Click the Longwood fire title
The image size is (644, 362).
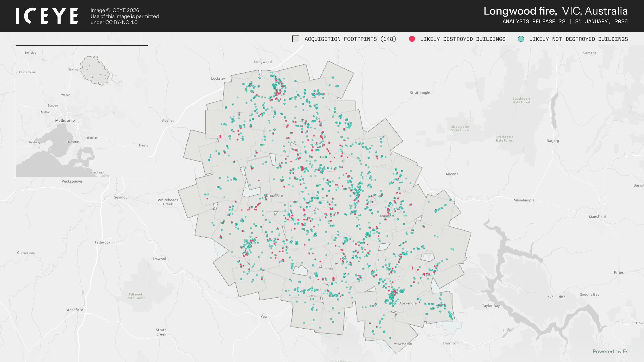point(520,11)
